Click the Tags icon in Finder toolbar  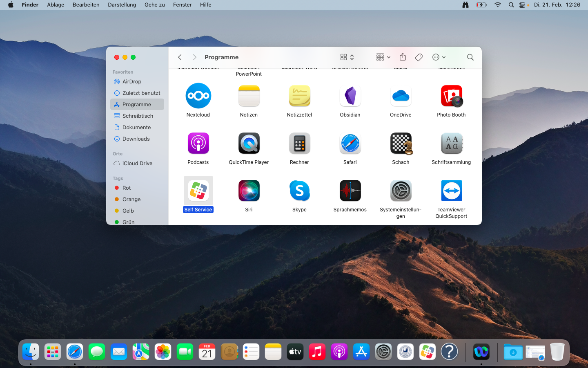[x=419, y=57]
